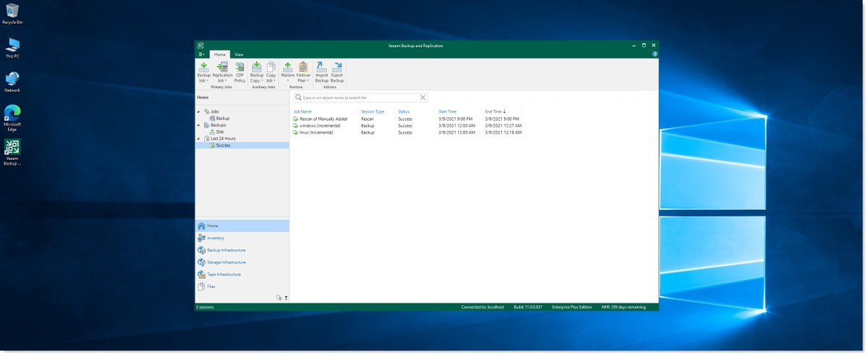Click the Import Backup ribbon icon

pyautogui.click(x=322, y=72)
